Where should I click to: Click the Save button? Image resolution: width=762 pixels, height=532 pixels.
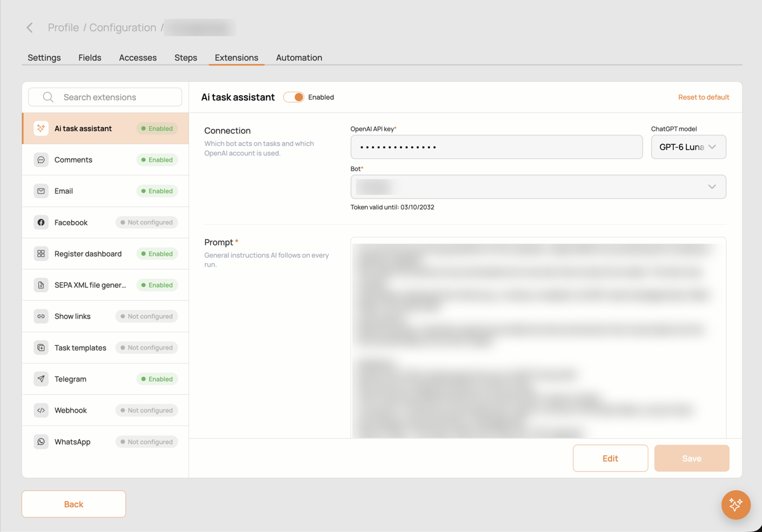coord(692,458)
